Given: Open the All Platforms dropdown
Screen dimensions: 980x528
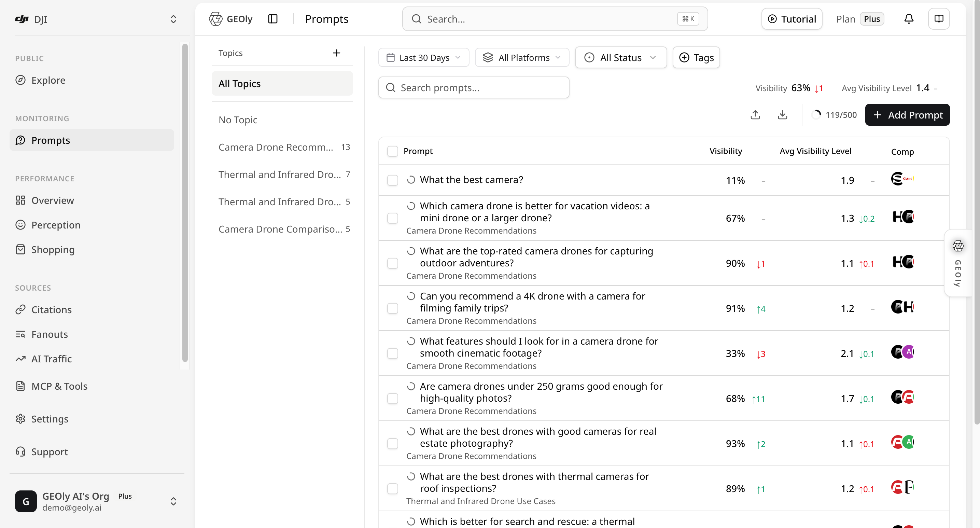Looking at the screenshot, I should click(522, 57).
